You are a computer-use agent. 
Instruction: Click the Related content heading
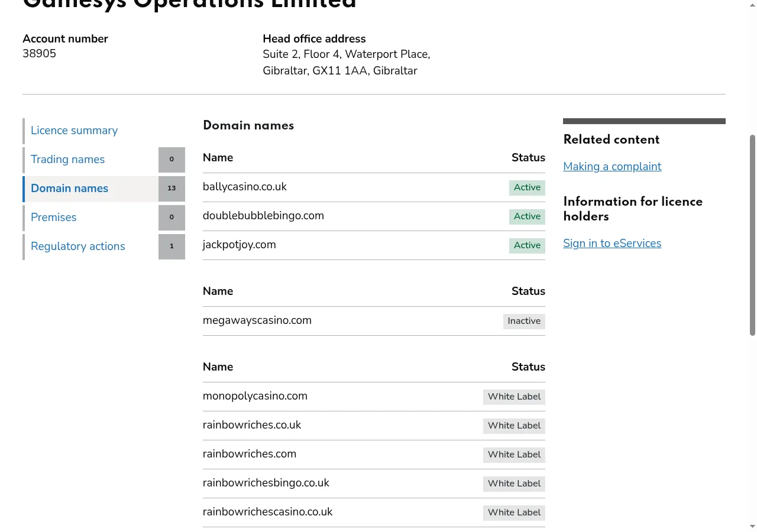point(611,140)
